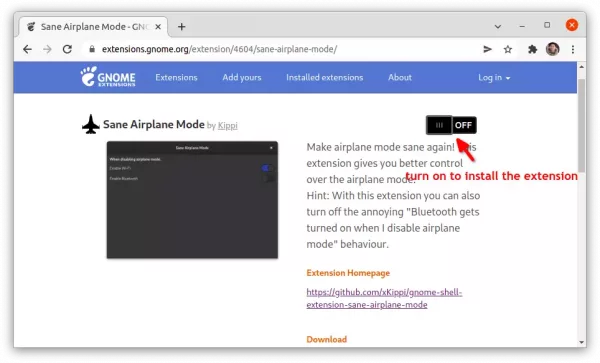Open the About page

(400, 77)
